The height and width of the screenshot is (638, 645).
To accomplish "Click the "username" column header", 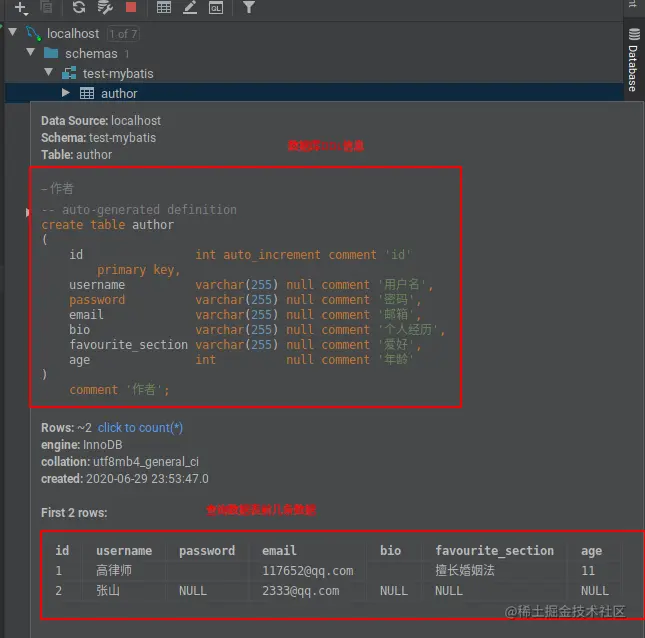I will click(x=124, y=550).
